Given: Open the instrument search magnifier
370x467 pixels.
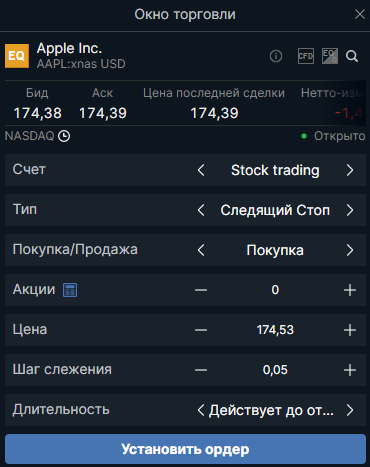Looking at the screenshot, I should pos(352,56).
